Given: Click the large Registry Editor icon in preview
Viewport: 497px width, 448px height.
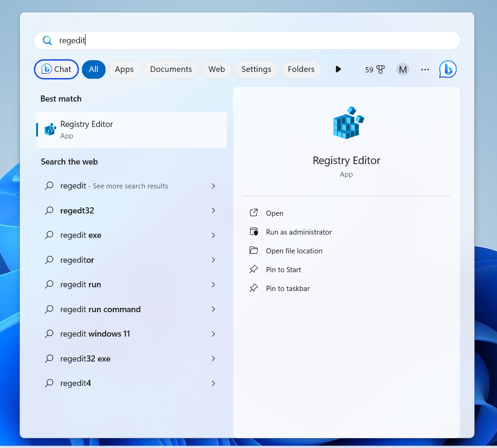Looking at the screenshot, I should [x=348, y=123].
